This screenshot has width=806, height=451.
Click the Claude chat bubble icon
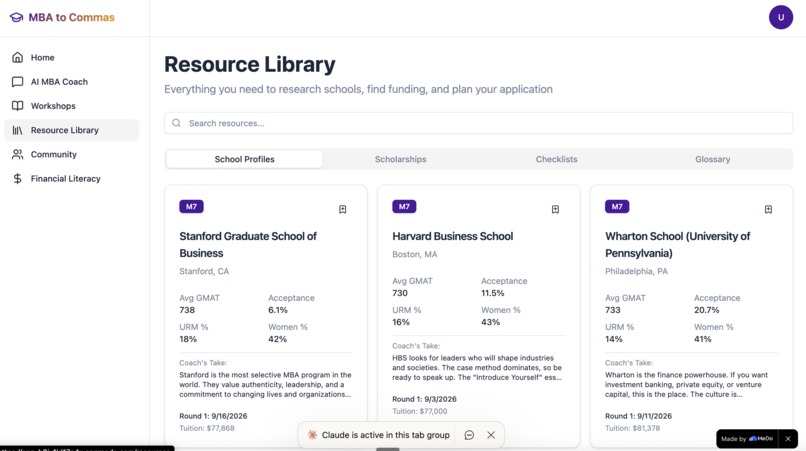[469, 435]
